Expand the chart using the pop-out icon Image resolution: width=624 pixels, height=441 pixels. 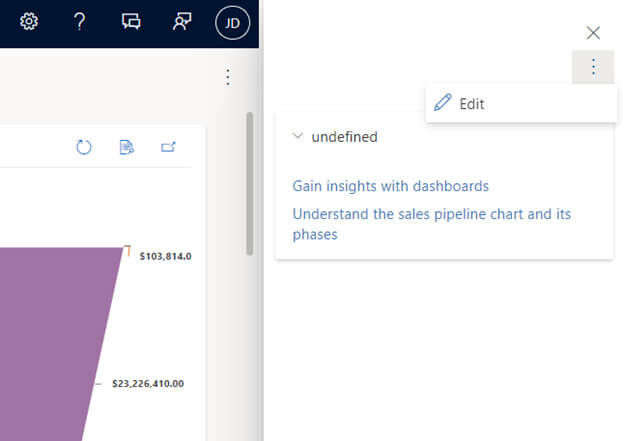168,147
